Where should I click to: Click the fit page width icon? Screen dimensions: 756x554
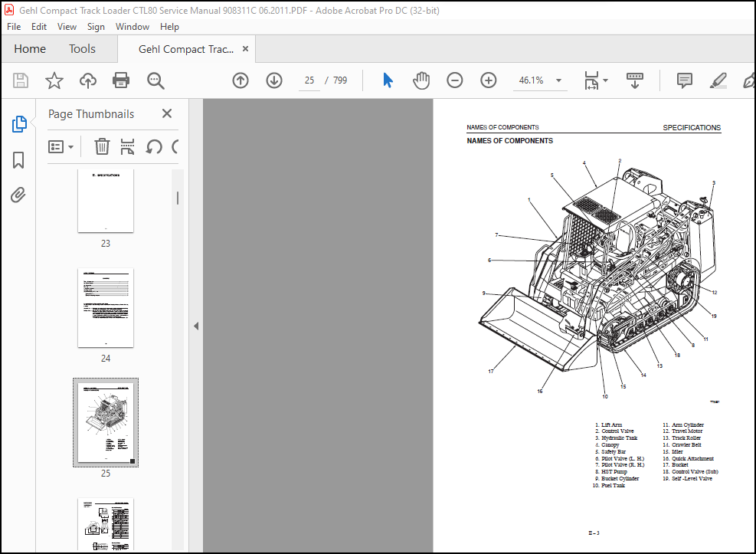(591, 80)
